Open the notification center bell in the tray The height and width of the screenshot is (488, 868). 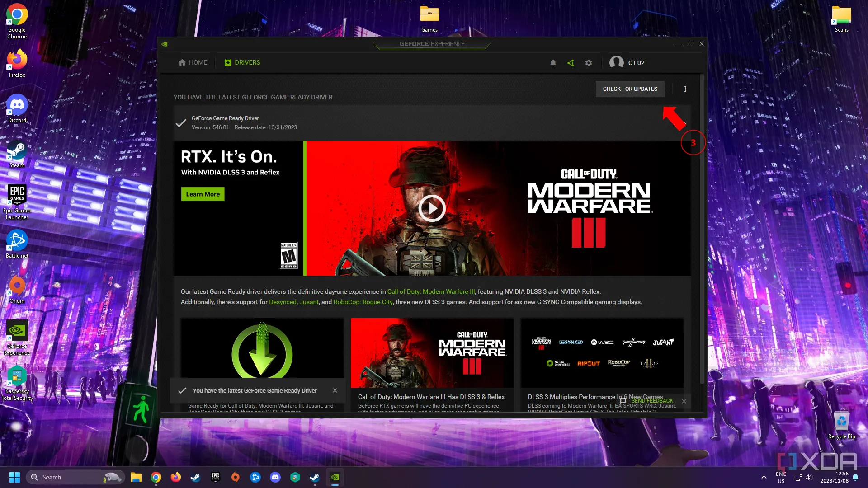[855, 477]
